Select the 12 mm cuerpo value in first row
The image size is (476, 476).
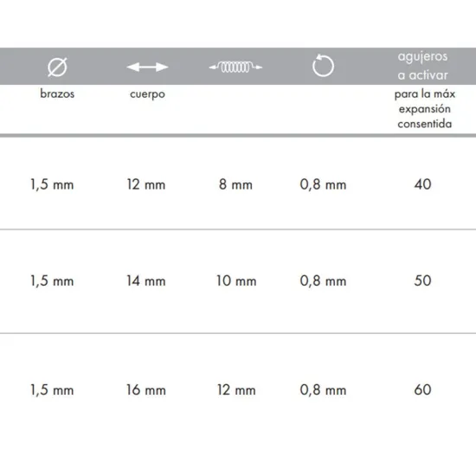point(146,184)
